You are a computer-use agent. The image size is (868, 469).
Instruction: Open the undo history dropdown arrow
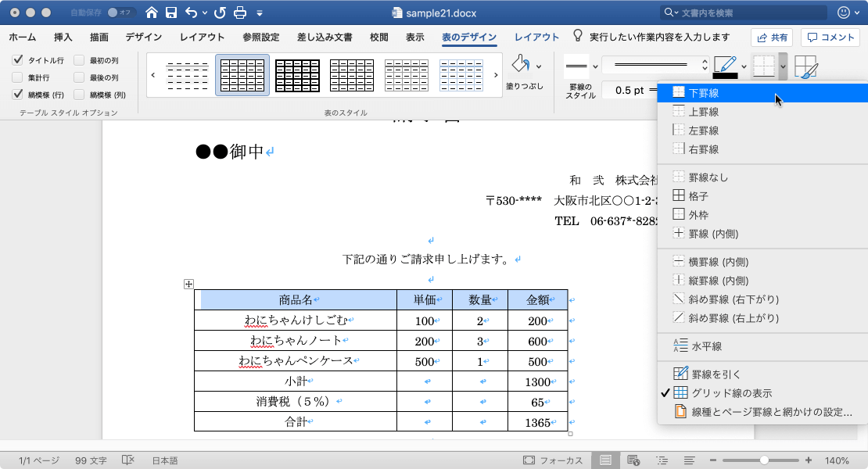click(x=205, y=13)
